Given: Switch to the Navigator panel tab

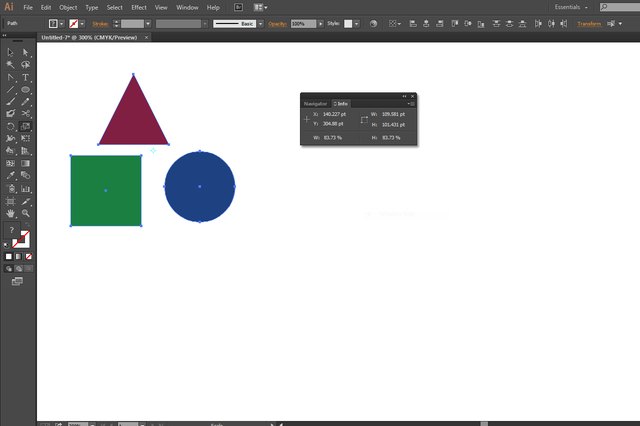Looking at the screenshot, I should click(315, 104).
